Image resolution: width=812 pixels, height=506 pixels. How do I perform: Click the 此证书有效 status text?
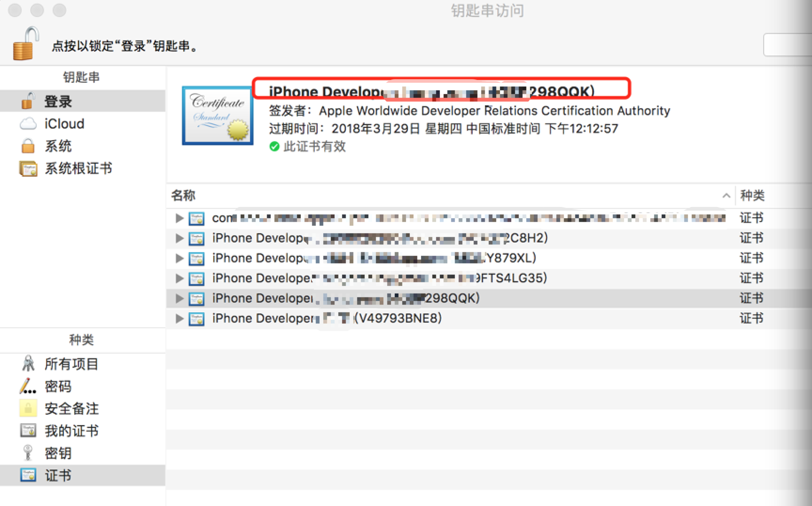315,147
